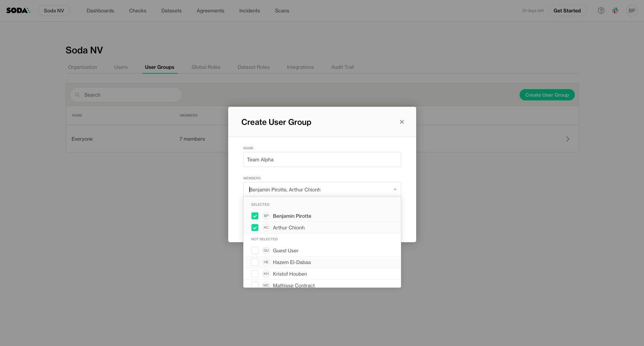Click the HE avatar for Hazem El-Dabaa
Image resolution: width=644 pixels, height=346 pixels.
(266, 262)
